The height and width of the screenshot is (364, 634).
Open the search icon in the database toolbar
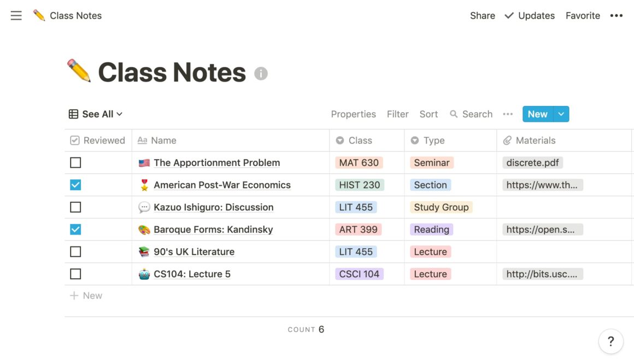click(x=454, y=114)
